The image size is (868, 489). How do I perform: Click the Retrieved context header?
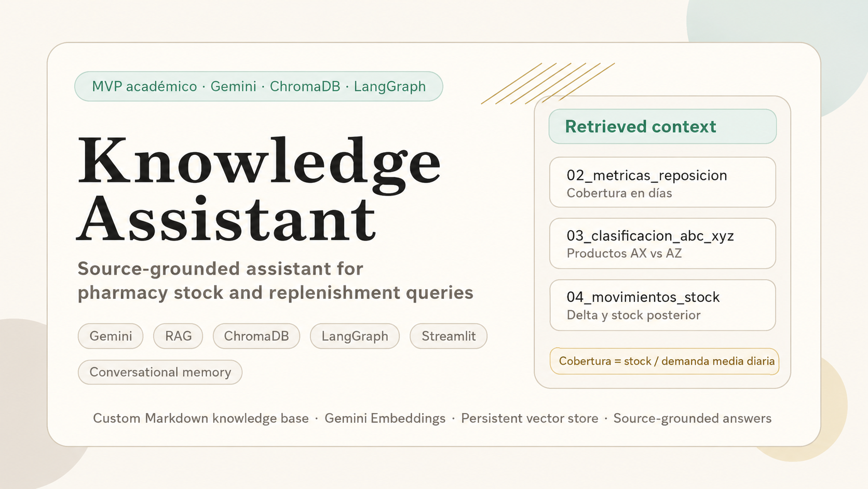pos(662,126)
